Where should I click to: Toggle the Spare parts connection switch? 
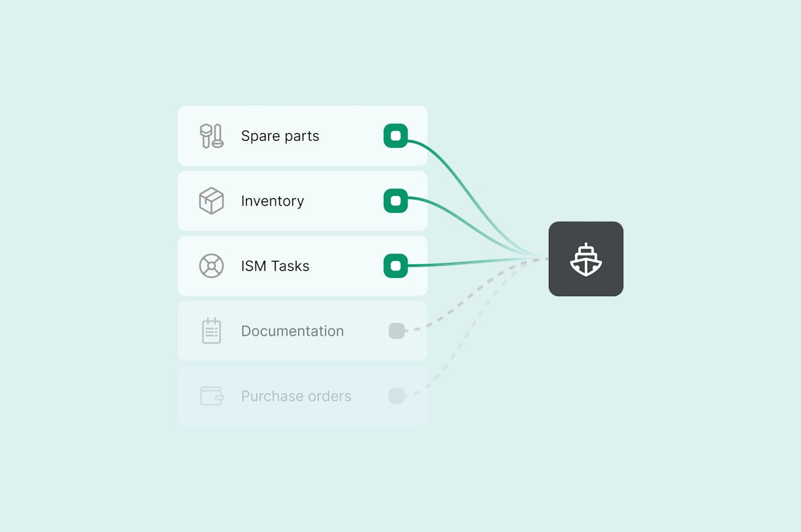coord(395,136)
